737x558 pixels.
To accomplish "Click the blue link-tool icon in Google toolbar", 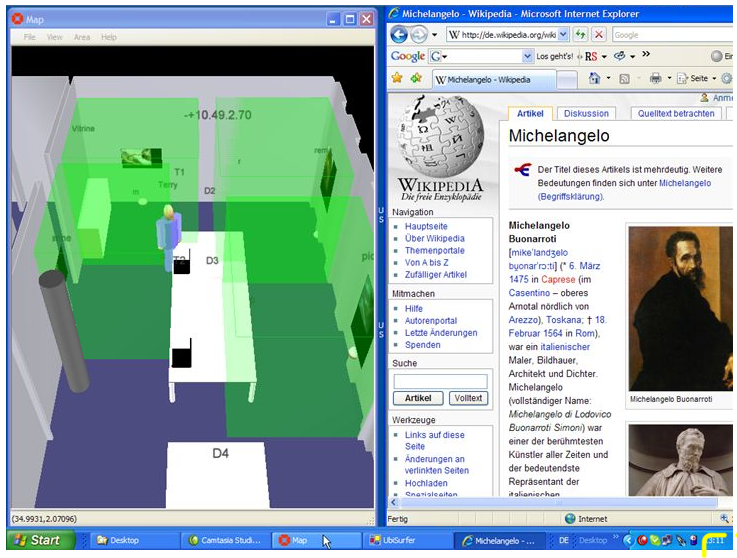I will coord(620,56).
